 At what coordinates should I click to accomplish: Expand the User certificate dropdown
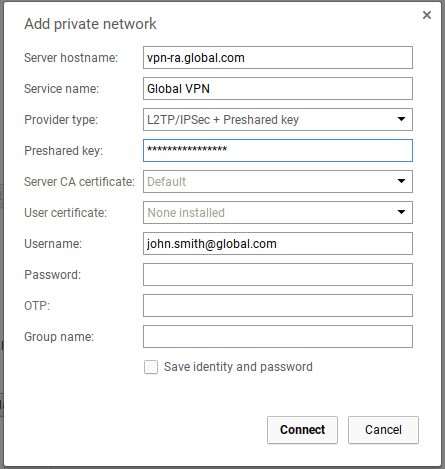278,212
